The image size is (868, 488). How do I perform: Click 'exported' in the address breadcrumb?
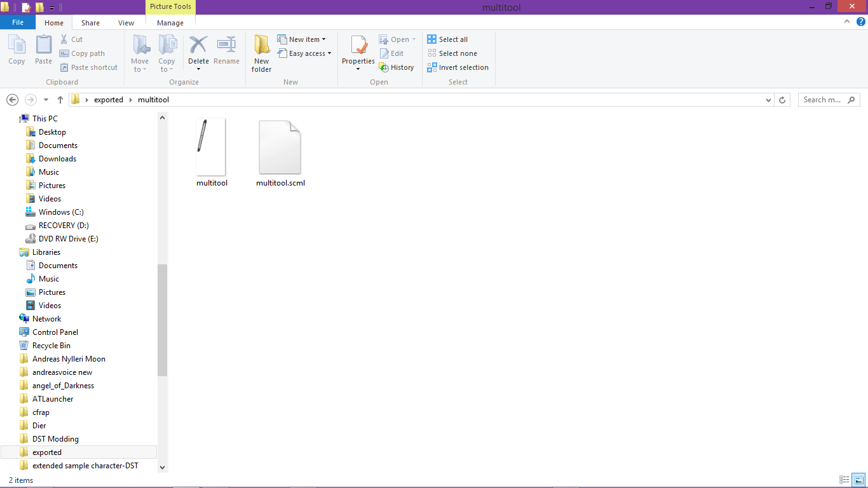[x=109, y=100]
